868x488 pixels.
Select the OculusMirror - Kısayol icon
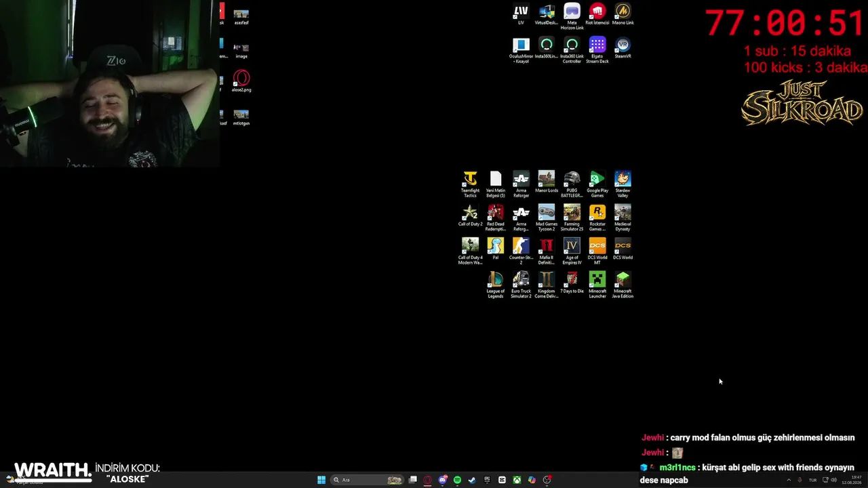pyautogui.click(x=521, y=51)
